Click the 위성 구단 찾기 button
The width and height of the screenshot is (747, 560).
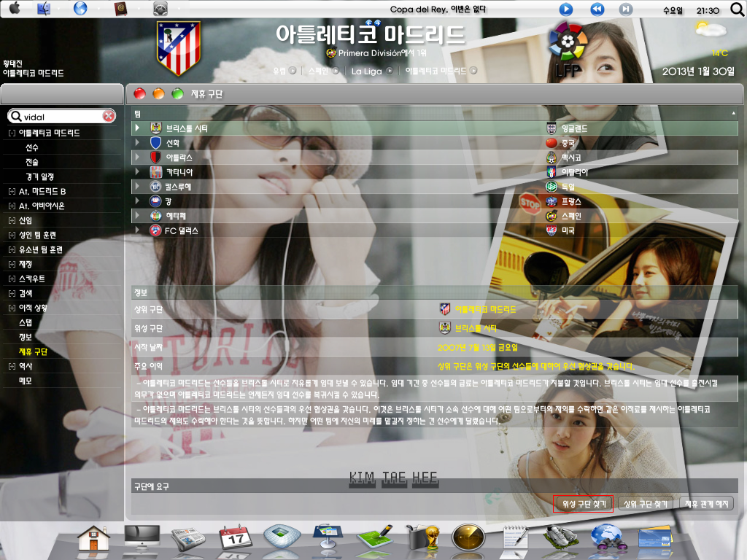click(583, 504)
